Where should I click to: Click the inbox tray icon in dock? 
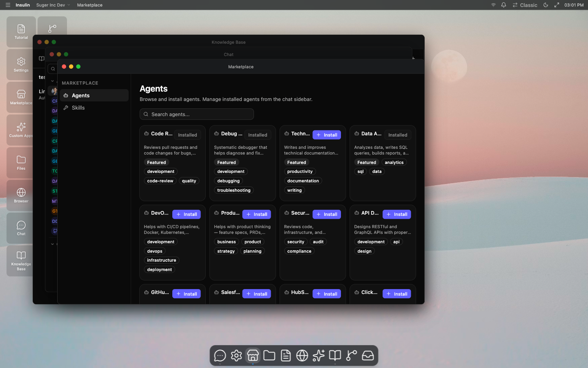click(368, 356)
